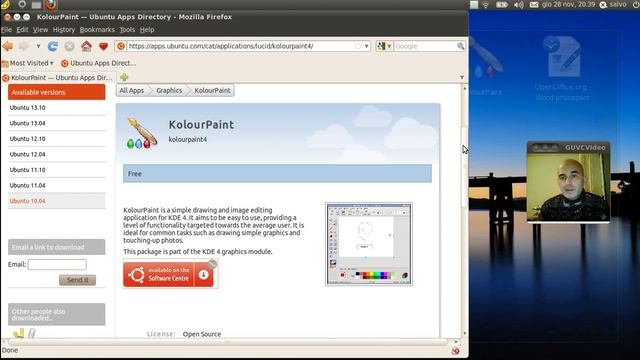The image size is (640, 360).
Task: Open the wireless network indicator
Action: [x=485, y=4]
